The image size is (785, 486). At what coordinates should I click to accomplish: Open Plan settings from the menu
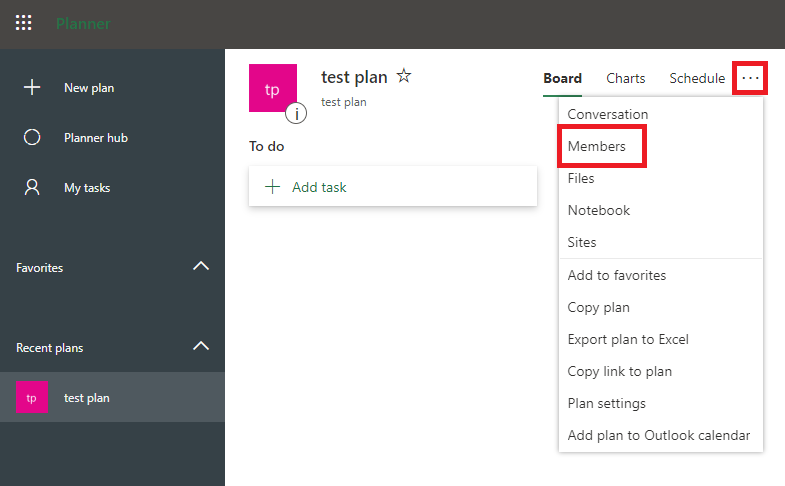[661, 403]
